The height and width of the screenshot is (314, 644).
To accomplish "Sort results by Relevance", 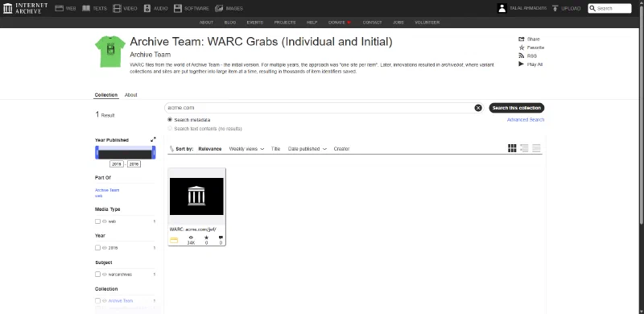I will tap(210, 149).
